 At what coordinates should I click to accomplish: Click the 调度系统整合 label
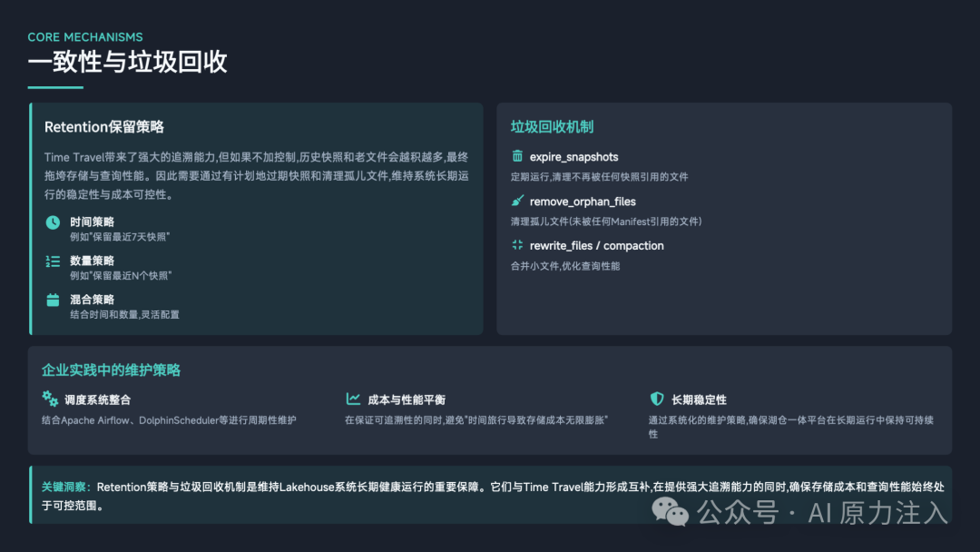pyautogui.click(x=97, y=399)
